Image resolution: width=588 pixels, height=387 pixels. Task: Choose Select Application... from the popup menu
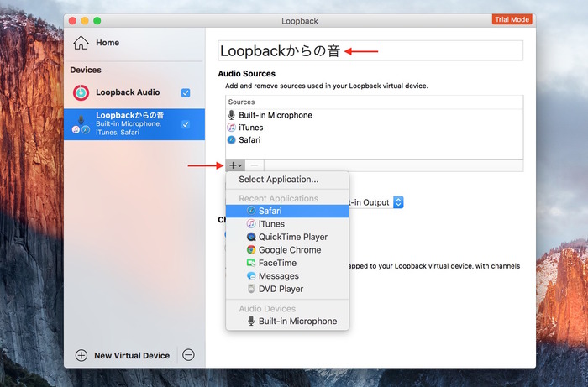pos(287,180)
